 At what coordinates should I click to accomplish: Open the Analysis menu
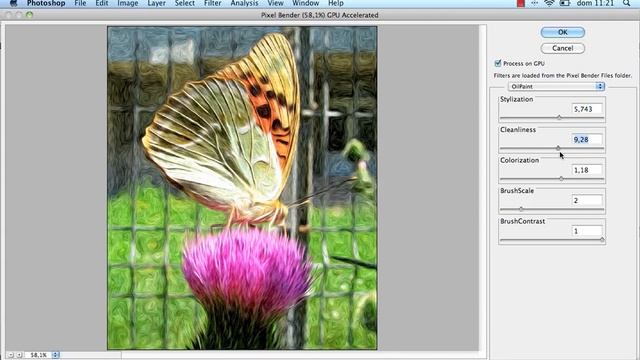(244, 3)
